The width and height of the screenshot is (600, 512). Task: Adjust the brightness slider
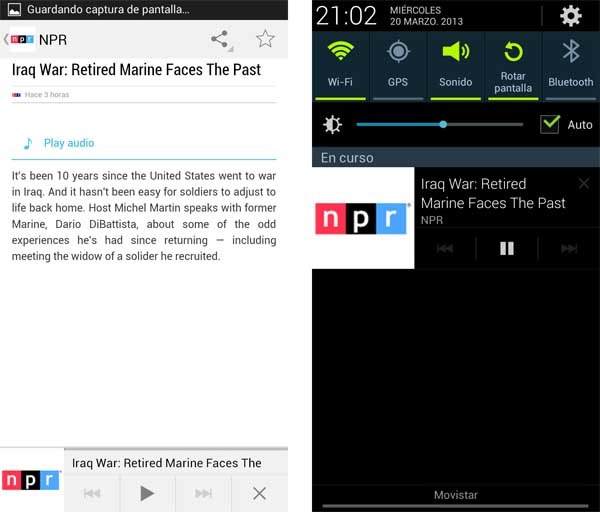440,124
